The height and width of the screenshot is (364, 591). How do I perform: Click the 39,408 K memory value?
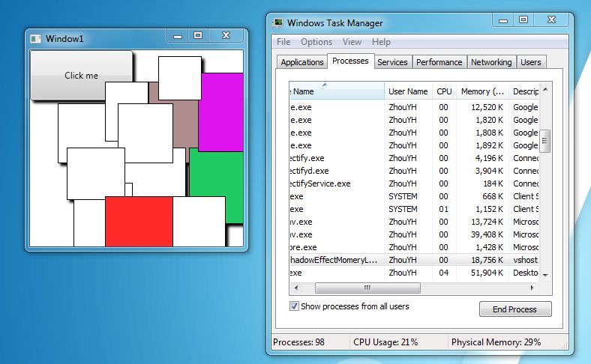487,234
